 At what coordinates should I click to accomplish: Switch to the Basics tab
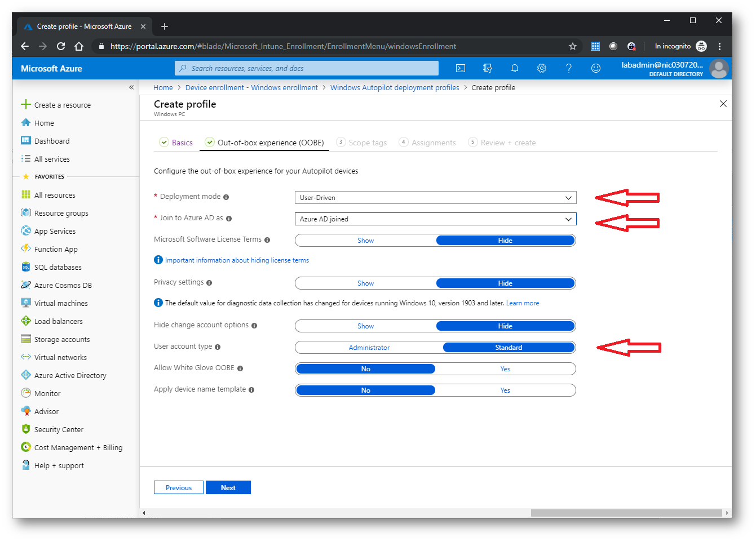(x=176, y=143)
